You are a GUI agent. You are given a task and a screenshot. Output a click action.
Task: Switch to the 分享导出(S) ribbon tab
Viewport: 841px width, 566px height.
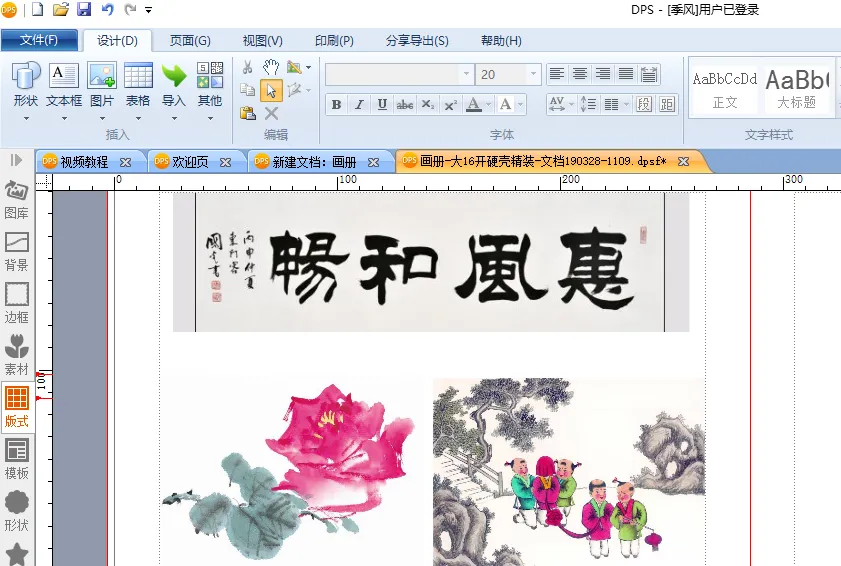click(x=417, y=41)
